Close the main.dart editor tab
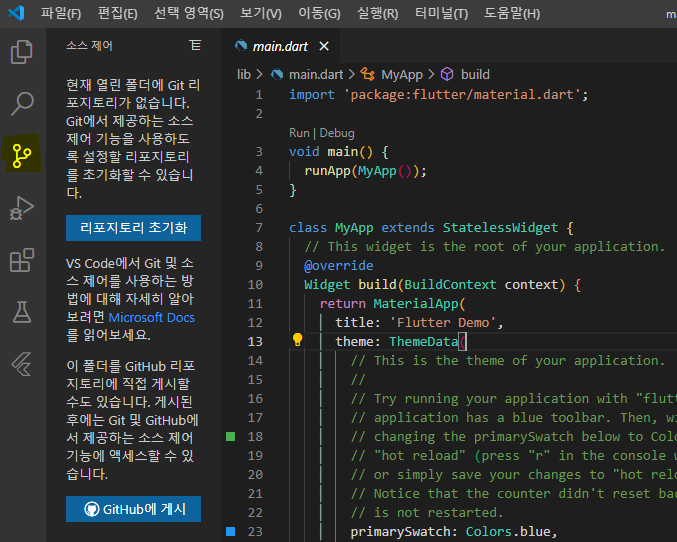The height and width of the screenshot is (542, 677). click(x=324, y=46)
